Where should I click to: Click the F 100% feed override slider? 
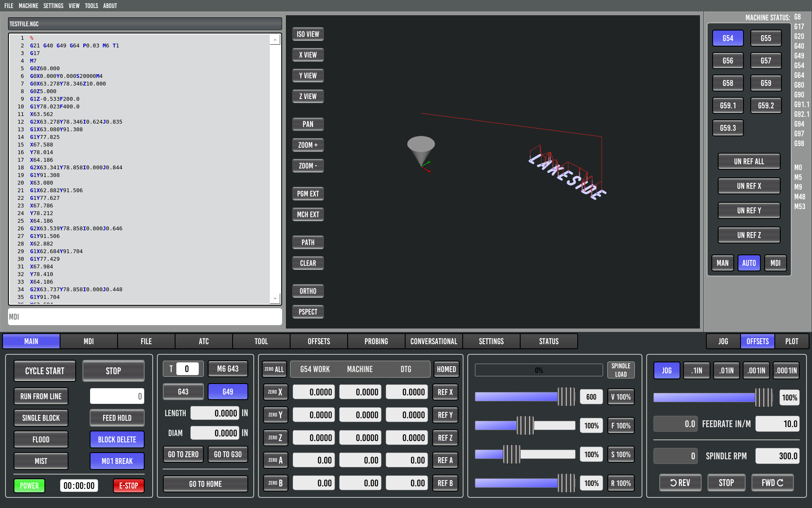click(x=525, y=426)
